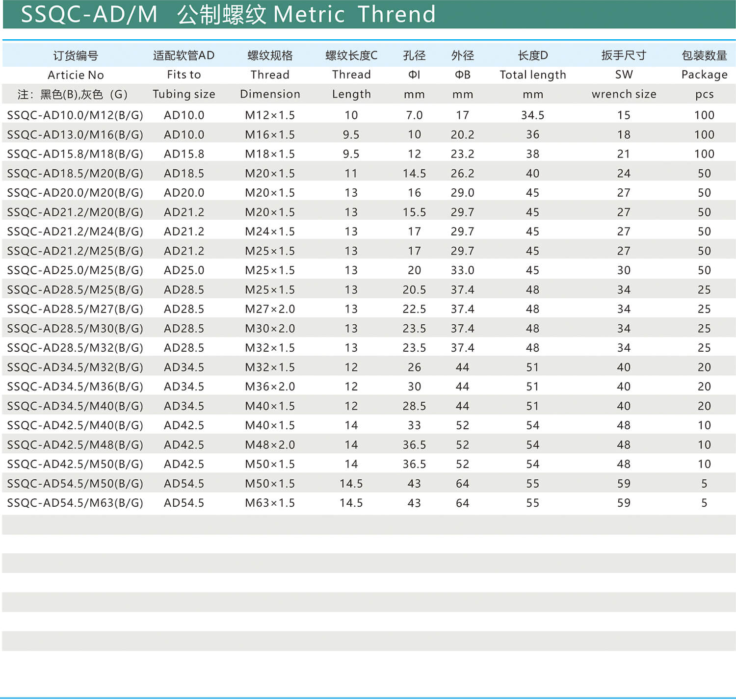736x700 pixels.
Task: Select the 'Dimension' header label
Action: pyautogui.click(x=270, y=94)
